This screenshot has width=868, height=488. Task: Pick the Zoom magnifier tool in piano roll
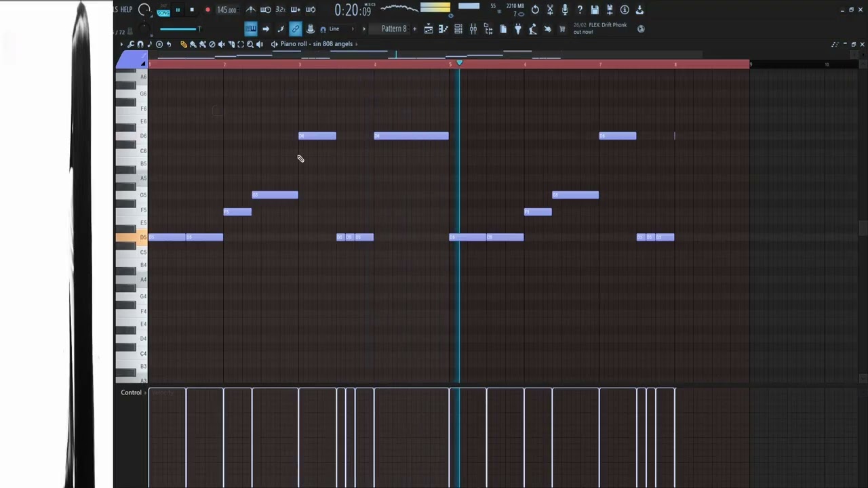250,44
